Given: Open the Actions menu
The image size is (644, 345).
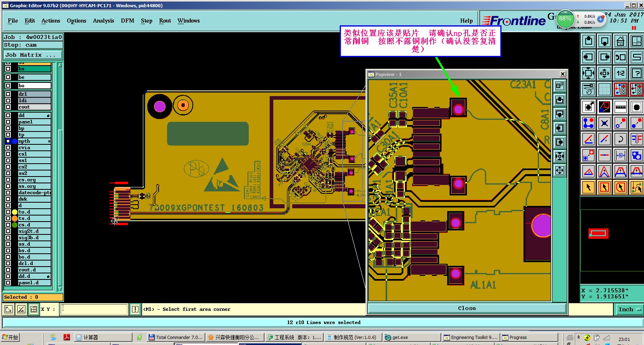Looking at the screenshot, I should [x=51, y=21].
